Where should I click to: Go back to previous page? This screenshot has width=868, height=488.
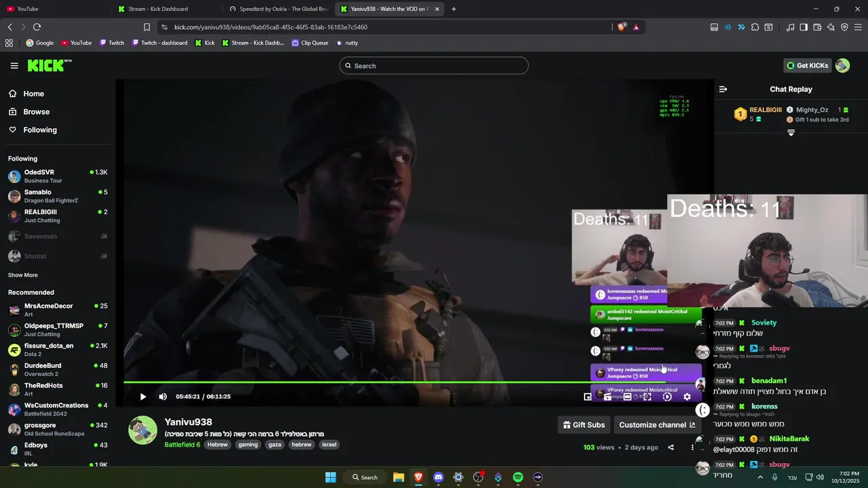pyautogui.click(x=9, y=27)
